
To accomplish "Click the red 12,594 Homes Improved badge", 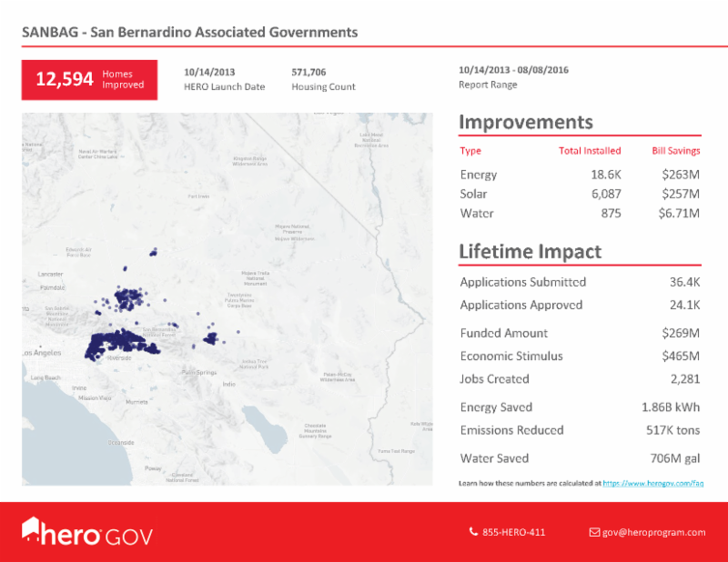I will tap(89, 79).
